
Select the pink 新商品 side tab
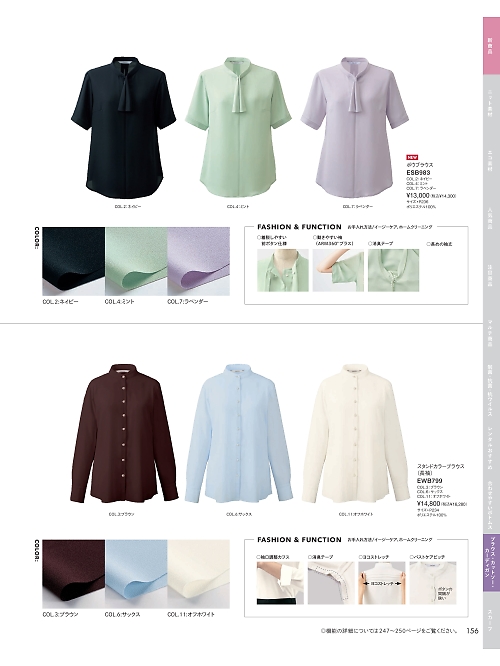(491, 46)
